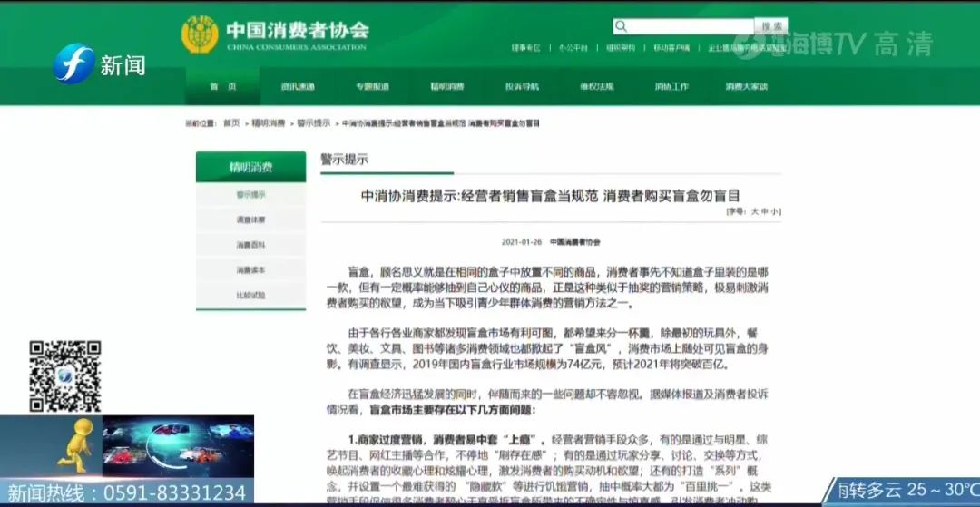Screen dimensions: 980x507
Task: Click the bold line 盲盒市场主要存在以下几方面问题
Action: (x=453, y=410)
